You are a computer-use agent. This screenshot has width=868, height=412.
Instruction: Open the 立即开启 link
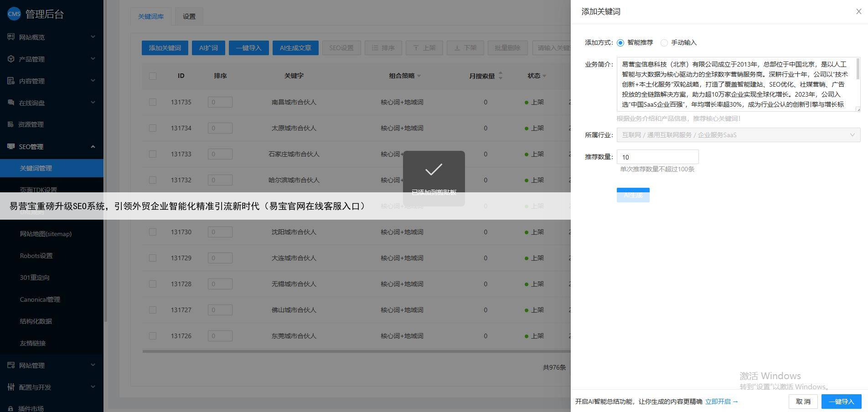pyautogui.click(x=721, y=402)
